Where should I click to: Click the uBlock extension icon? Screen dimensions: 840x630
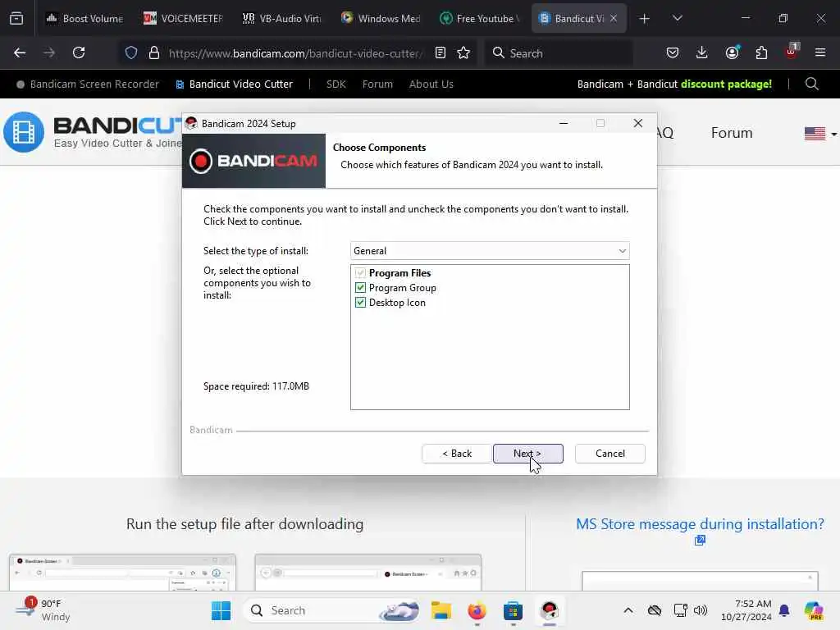(x=791, y=52)
